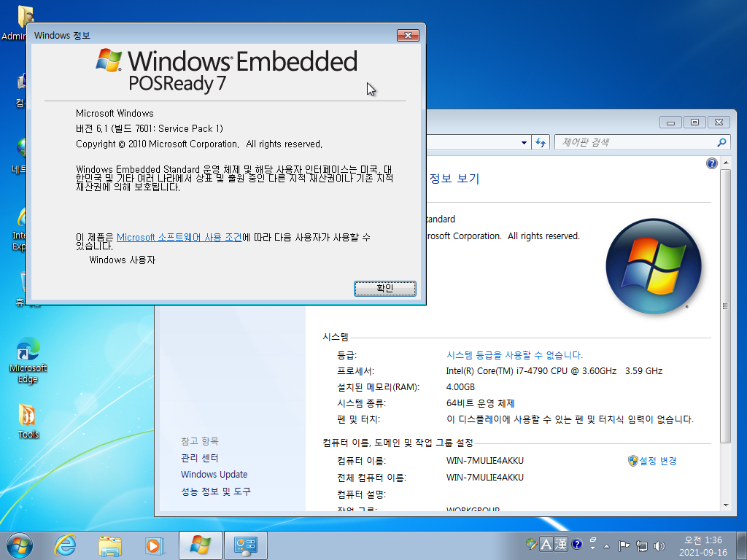Click scrollbar up arrow in System window
This screenshot has width=747, height=560.
coord(726,163)
